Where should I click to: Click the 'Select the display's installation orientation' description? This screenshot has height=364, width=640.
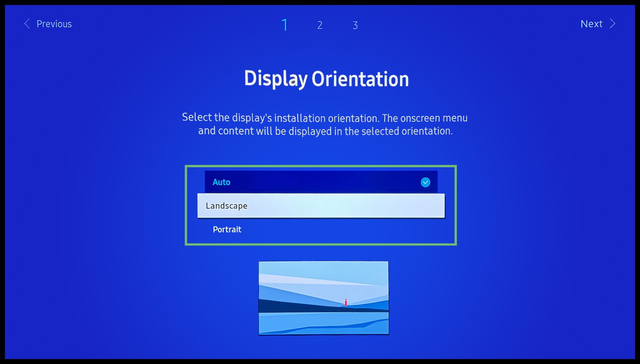325,124
